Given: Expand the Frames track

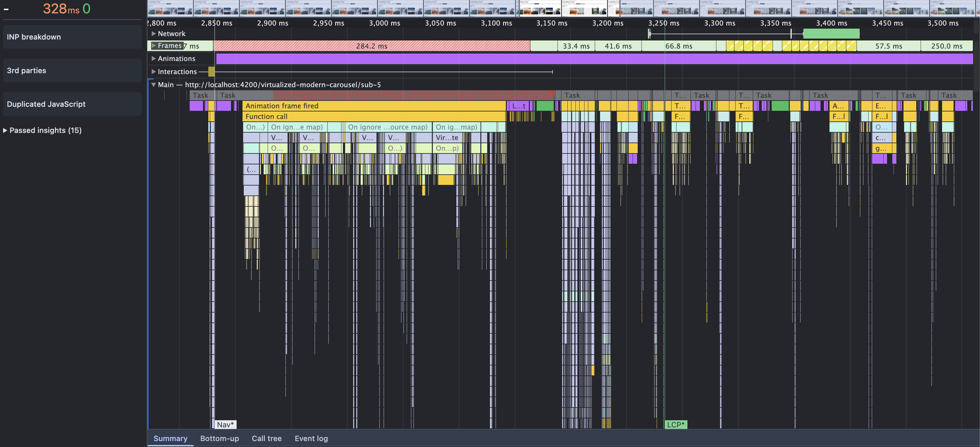Looking at the screenshot, I should pos(154,46).
